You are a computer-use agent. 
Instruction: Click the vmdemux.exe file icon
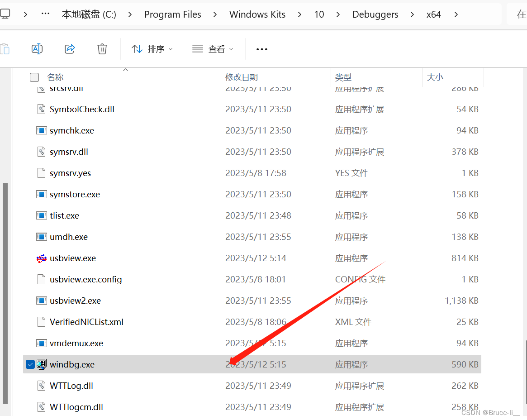click(41, 343)
